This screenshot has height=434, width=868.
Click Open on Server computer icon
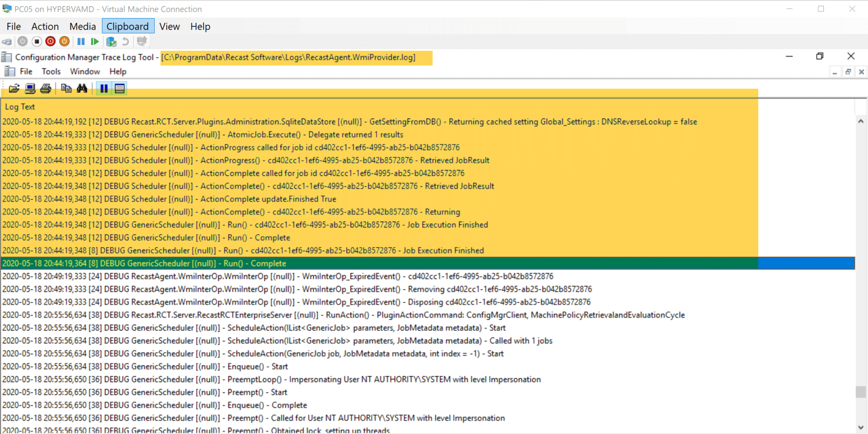tap(30, 89)
